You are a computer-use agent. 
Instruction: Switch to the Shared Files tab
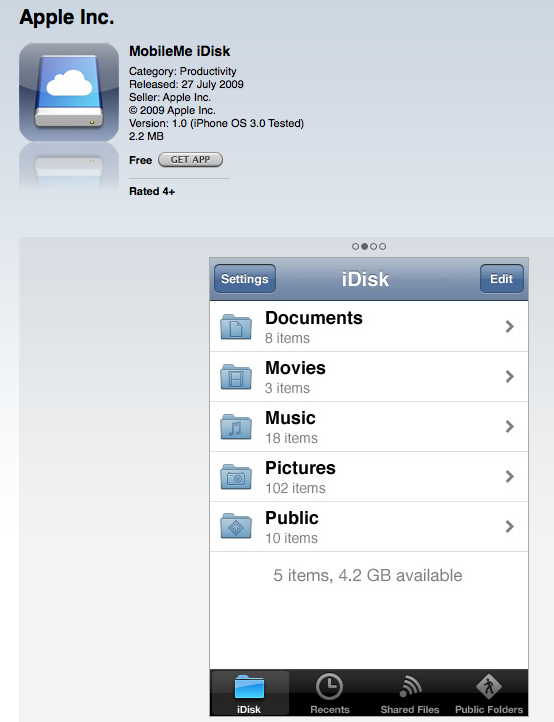click(x=409, y=693)
